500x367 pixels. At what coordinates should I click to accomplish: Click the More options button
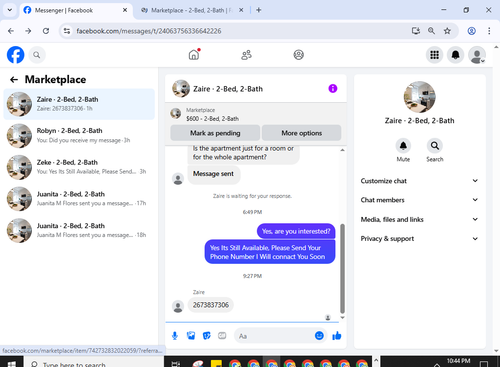302,133
